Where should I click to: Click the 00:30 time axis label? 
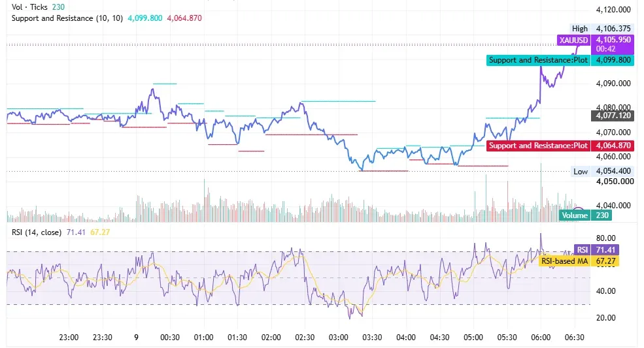pyautogui.click(x=170, y=338)
